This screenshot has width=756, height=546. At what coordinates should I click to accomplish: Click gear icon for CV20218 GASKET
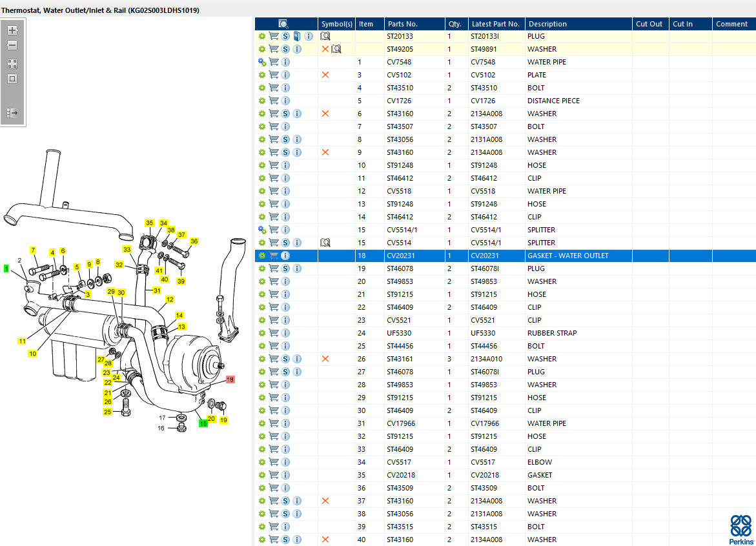click(x=262, y=475)
